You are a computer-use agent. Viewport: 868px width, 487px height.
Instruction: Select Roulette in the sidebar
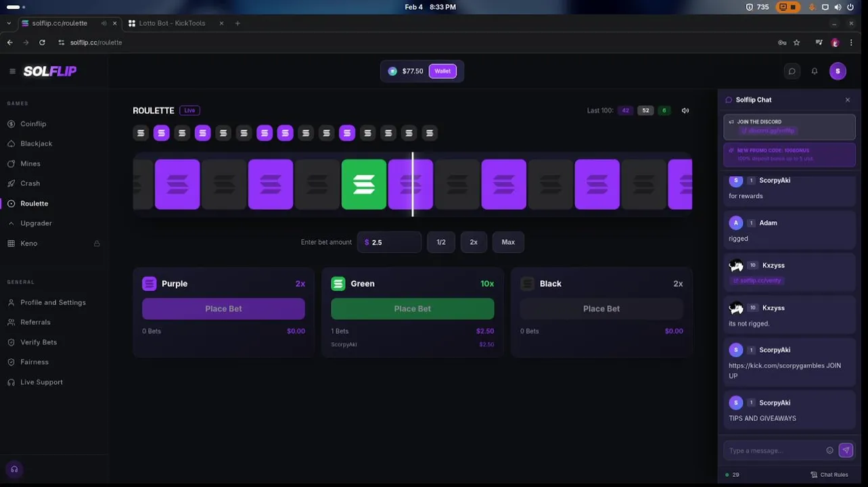[x=34, y=204]
